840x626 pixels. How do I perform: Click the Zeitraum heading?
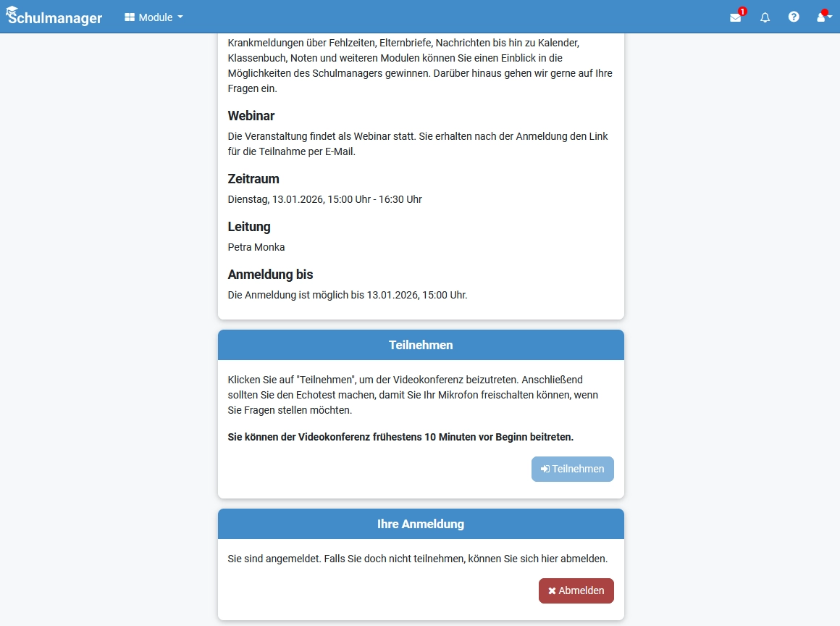pyautogui.click(x=253, y=179)
